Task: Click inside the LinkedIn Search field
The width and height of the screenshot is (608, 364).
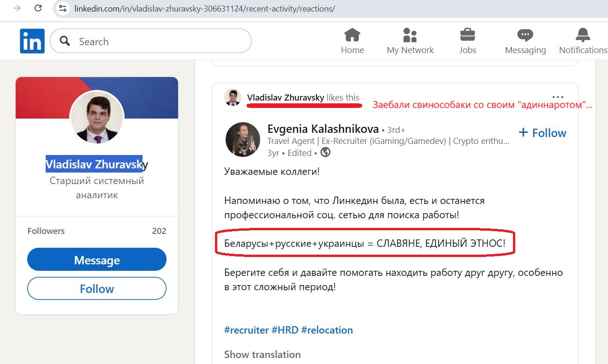Action: [150, 42]
